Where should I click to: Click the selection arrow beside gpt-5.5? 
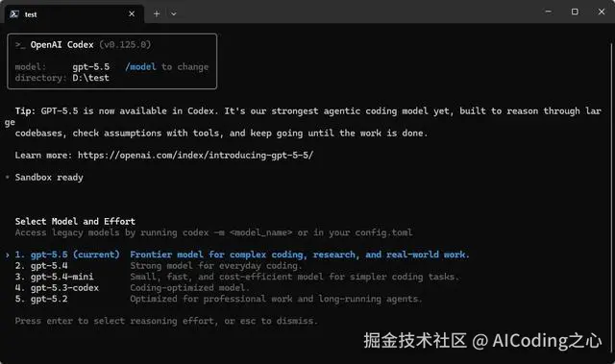click(x=8, y=255)
